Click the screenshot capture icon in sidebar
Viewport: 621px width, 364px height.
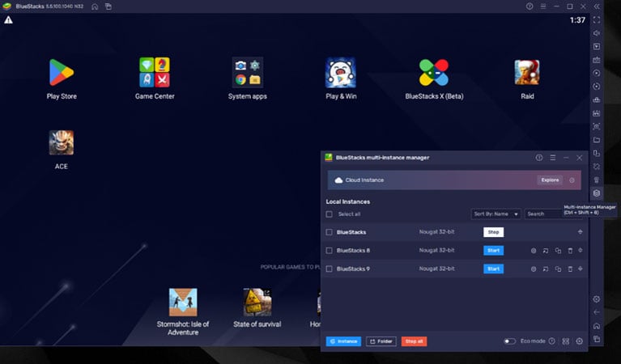point(597,127)
